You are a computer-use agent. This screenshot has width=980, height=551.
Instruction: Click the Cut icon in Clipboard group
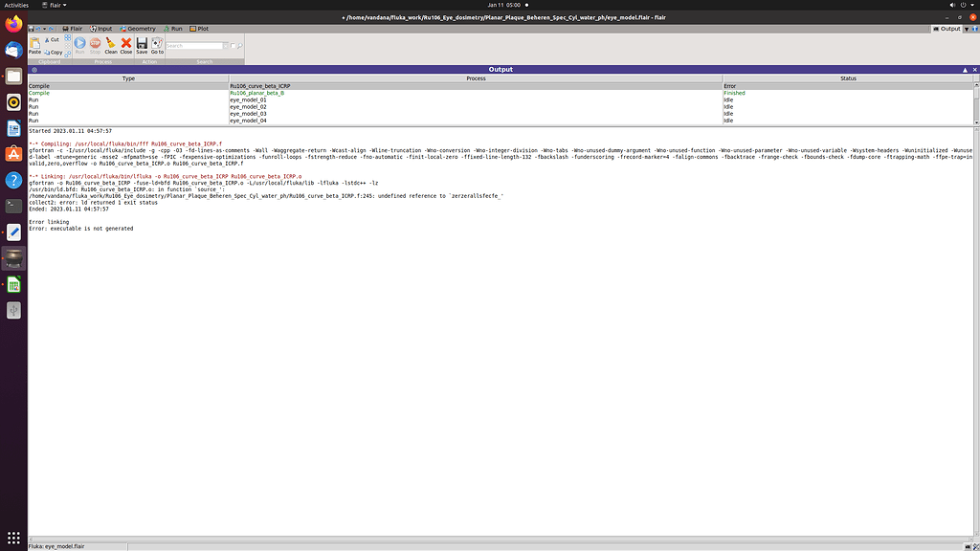(53, 39)
